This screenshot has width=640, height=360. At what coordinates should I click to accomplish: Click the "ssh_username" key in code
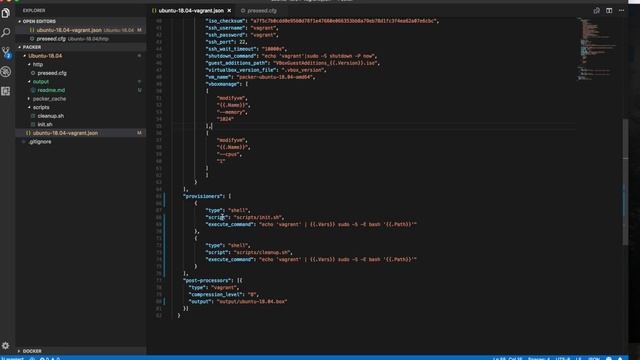(x=225, y=28)
